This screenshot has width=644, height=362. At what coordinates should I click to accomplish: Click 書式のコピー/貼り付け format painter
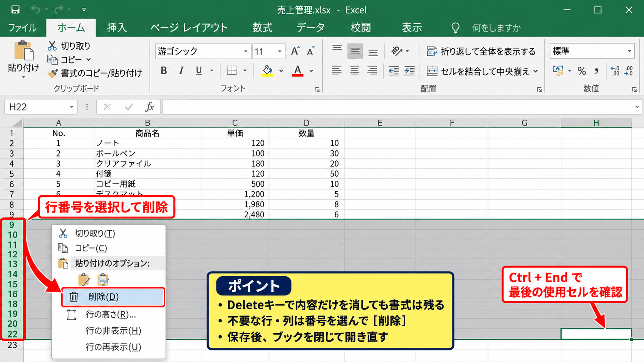pyautogui.click(x=94, y=73)
